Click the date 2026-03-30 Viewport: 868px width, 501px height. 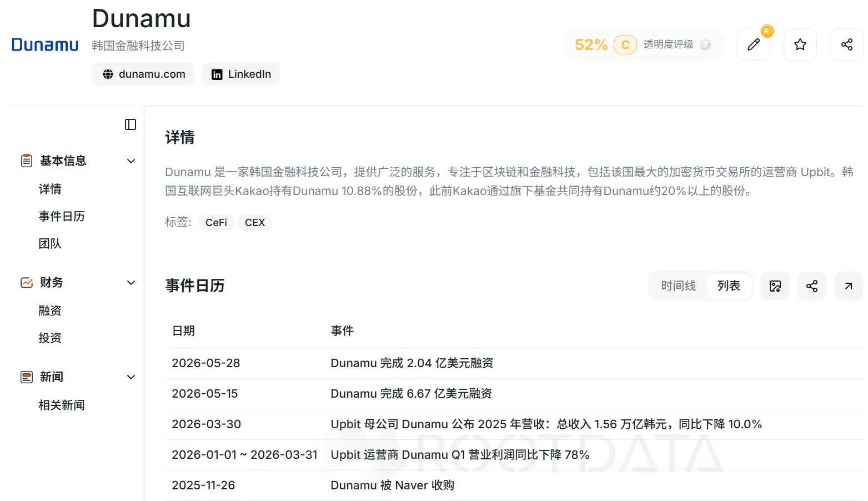point(207,424)
